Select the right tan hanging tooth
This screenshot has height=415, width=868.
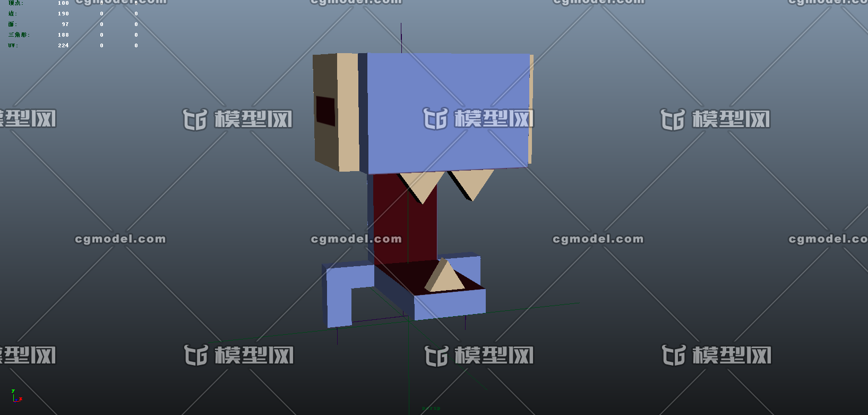(x=472, y=184)
